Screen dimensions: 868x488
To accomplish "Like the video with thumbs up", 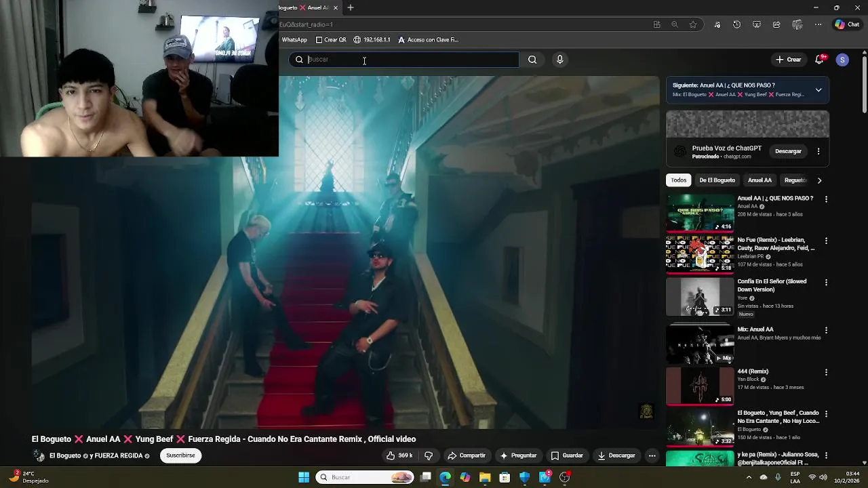I will pyautogui.click(x=399, y=455).
